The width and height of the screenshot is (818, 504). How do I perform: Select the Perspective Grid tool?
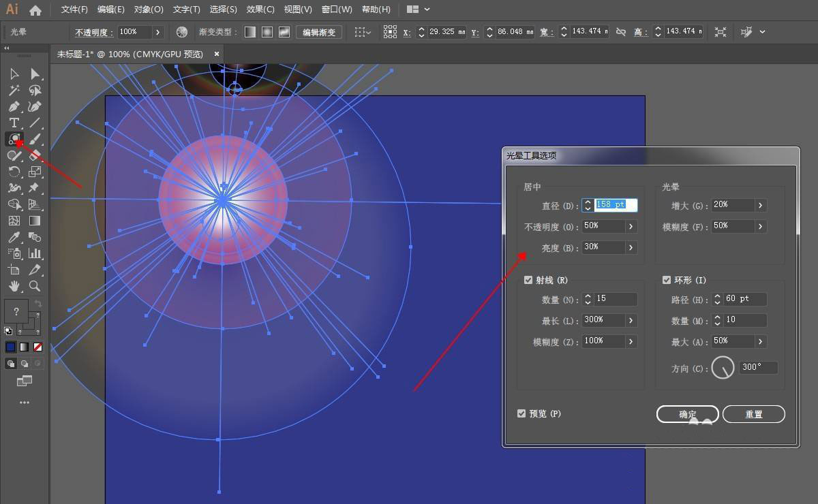click(x=35, y=204)
